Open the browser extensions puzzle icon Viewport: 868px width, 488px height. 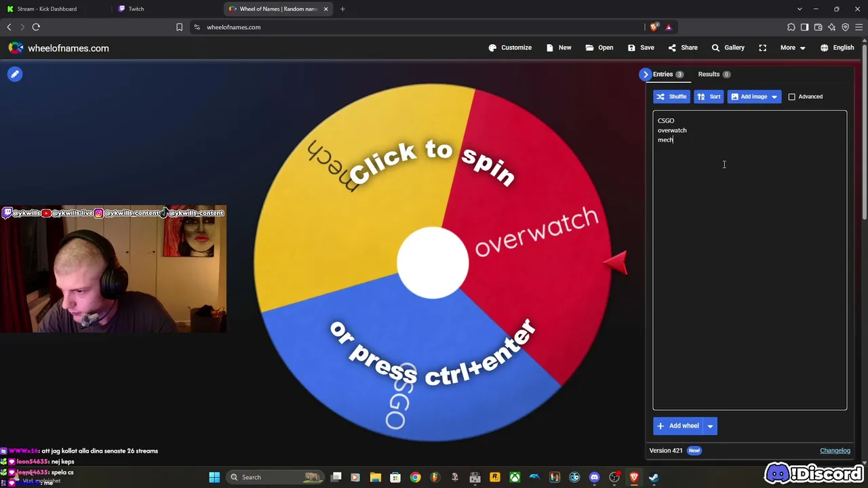(791, 27)
